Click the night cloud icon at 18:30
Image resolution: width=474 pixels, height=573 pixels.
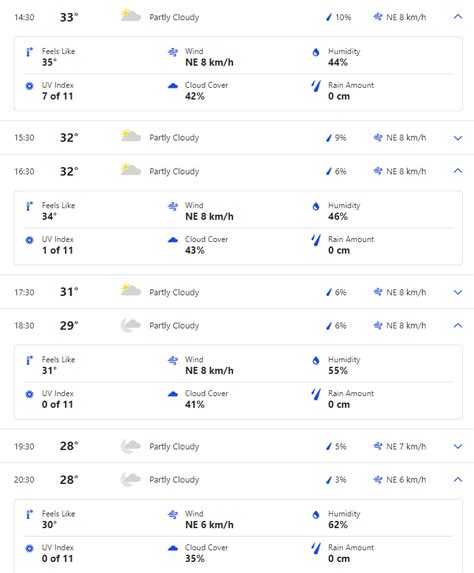click(131, 325)
